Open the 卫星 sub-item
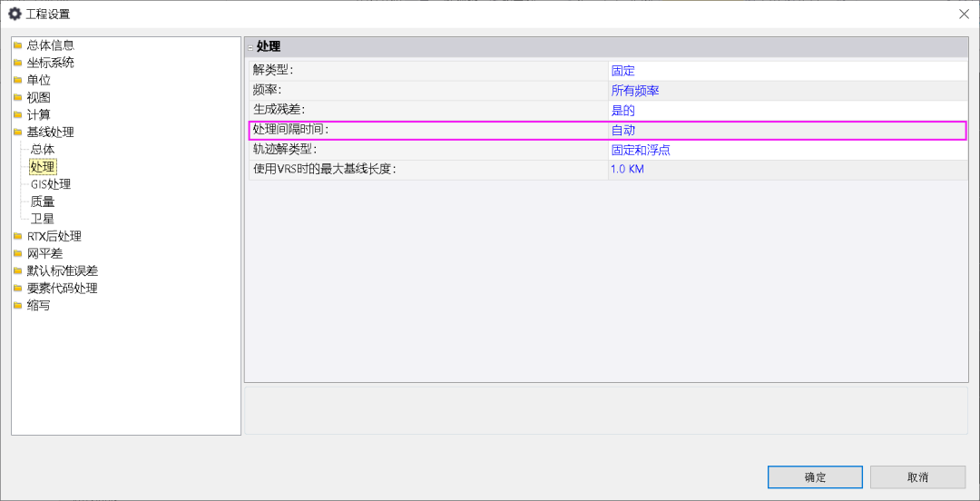Screen dimensions: 980x501 [43, 219]
